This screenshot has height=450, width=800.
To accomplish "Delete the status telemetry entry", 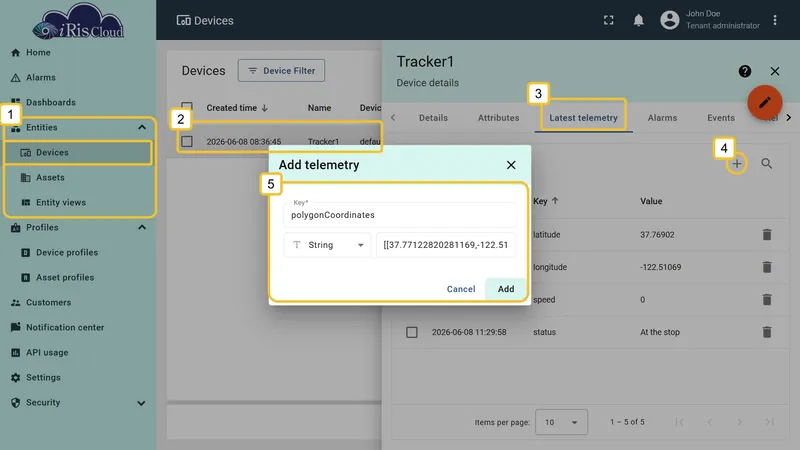I will coord(767,332).
